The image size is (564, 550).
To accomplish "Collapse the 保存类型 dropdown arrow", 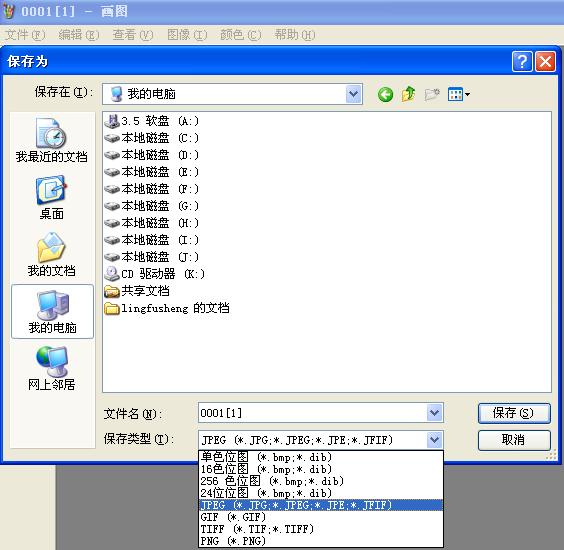I will 435,440.
